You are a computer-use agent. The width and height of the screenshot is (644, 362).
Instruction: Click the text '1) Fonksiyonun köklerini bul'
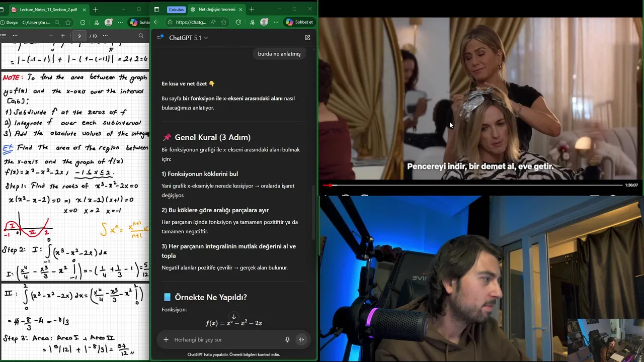(200, 174)
